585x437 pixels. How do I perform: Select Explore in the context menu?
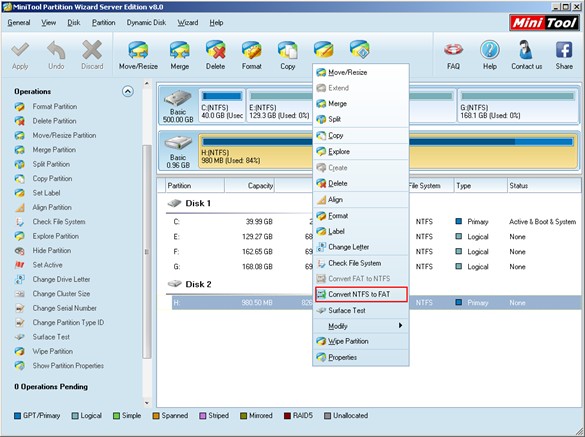pos(361,152)
